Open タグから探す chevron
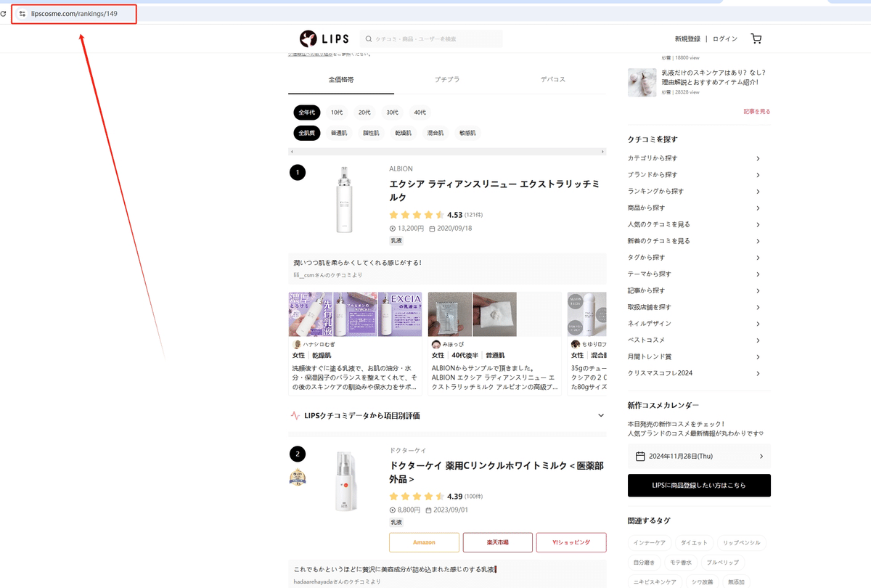871x588 pixels. coord(758,258)
